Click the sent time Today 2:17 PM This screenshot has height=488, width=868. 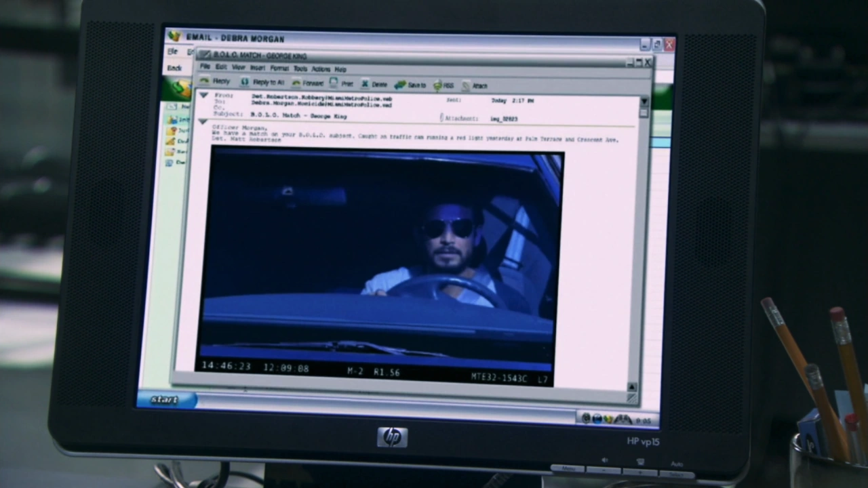(x=513, y=100)
